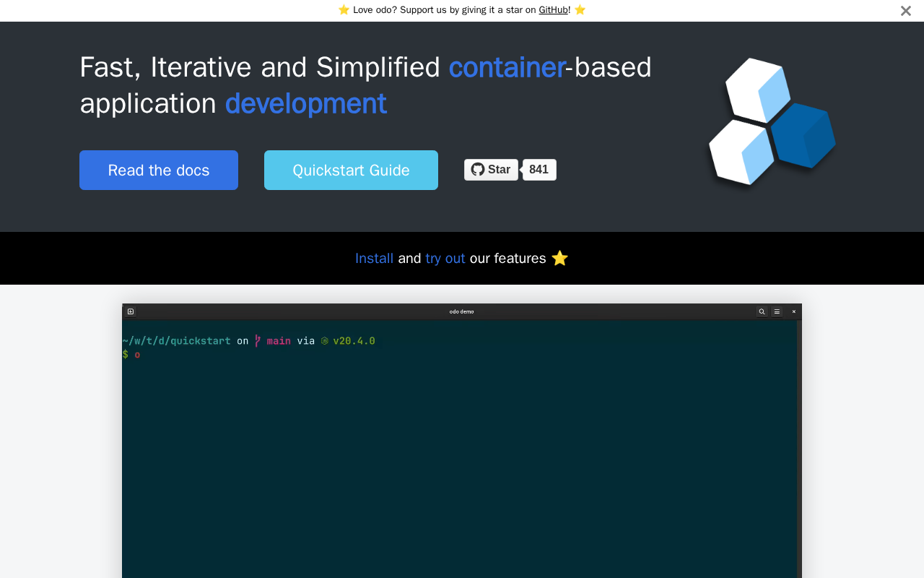The image size is (924, 578).
Task: Click the Node.js icon before v20.4.0
Action: tap(325, 341)
